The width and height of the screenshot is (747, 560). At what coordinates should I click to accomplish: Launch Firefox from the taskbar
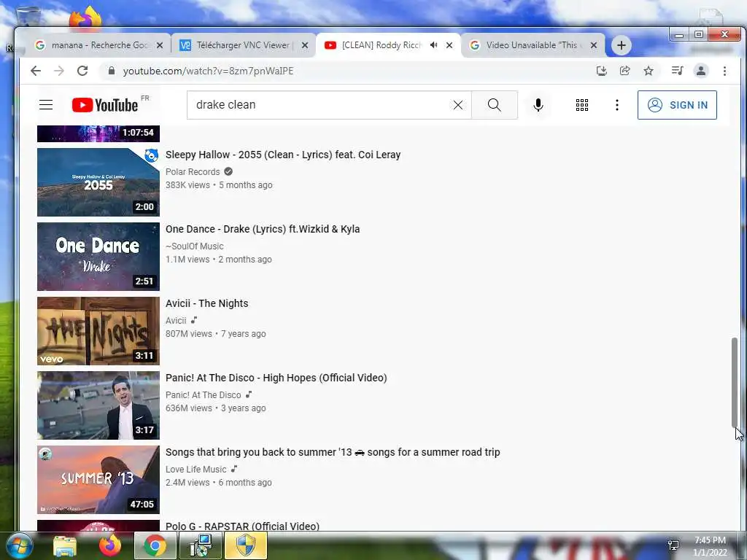pyautogui.click(x=110, y=545)
